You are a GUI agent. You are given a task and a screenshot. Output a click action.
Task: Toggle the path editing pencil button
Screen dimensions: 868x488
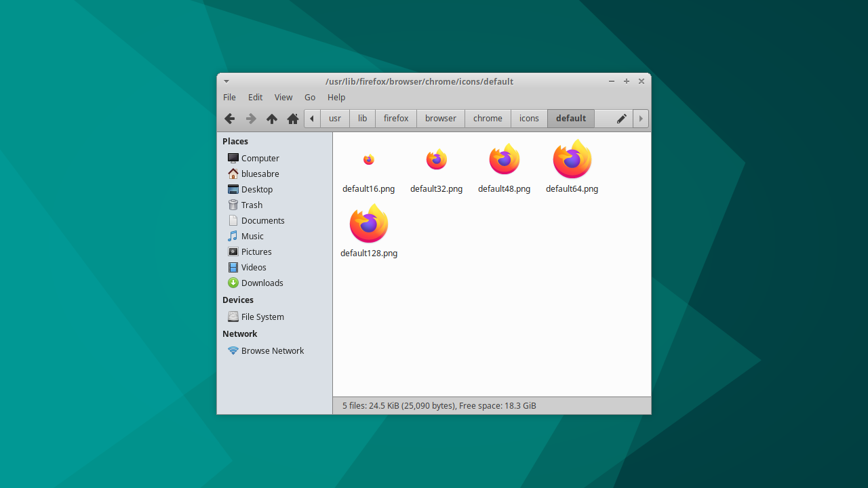(621, 118)
